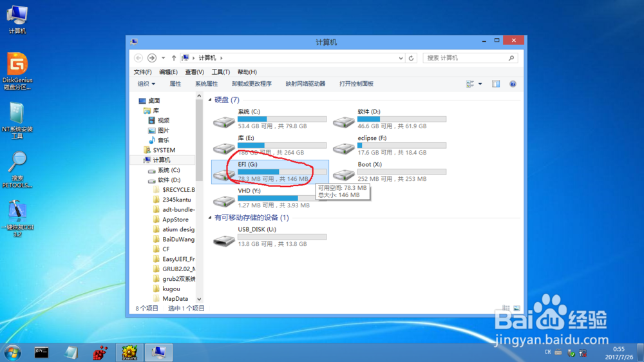
Task: Open the sunflower imaging taskbar app
Action: coord(129,352)
